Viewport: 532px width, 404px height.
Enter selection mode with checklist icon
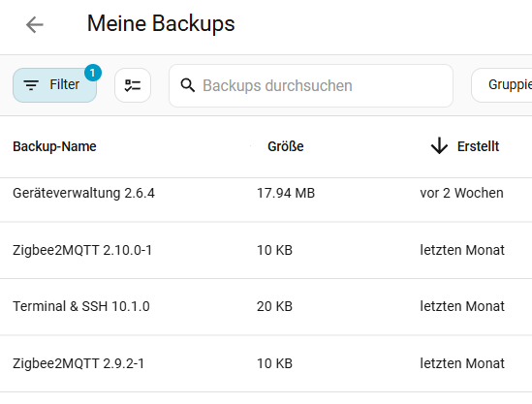click(x=133, y=85)
